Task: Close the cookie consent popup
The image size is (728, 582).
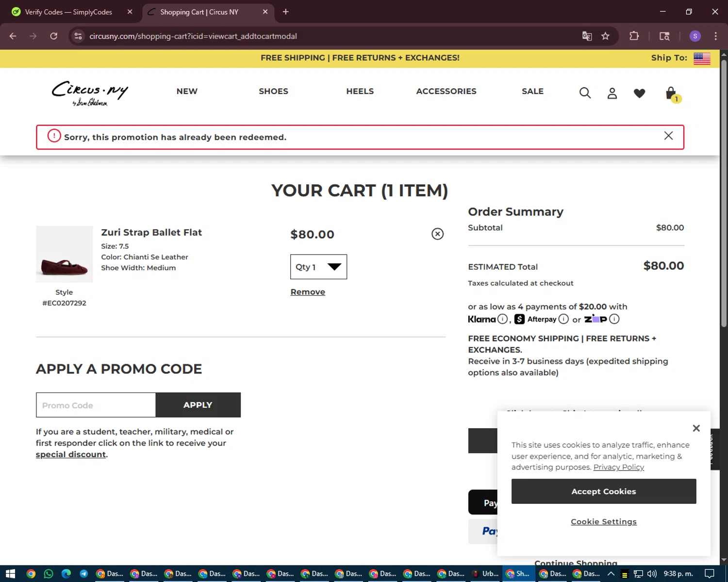Action: [696, 428]
